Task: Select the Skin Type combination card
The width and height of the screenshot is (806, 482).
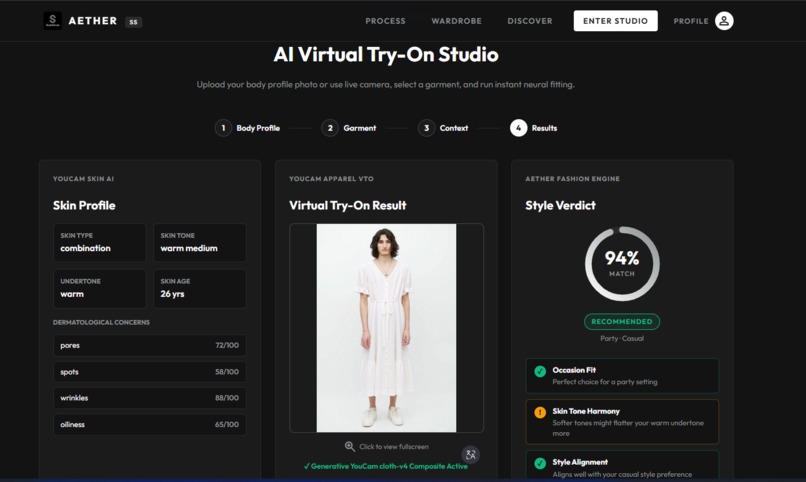Action: tap(100, 242)
